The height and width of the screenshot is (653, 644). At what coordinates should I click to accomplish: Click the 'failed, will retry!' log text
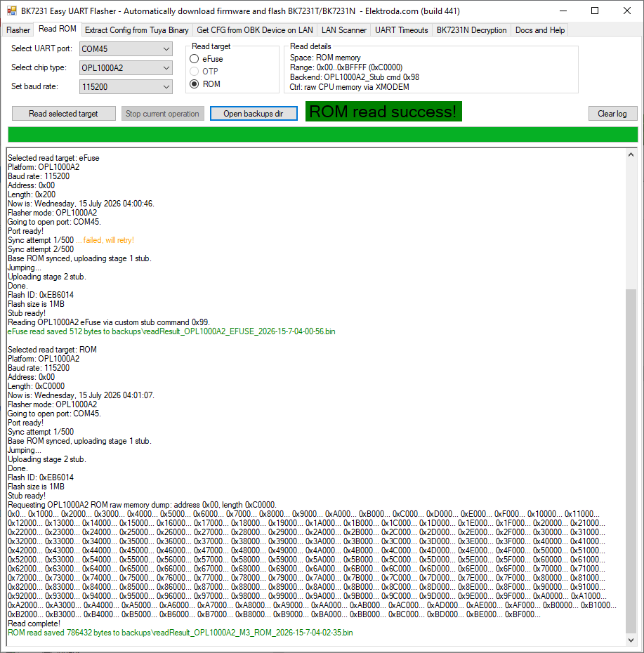pyautogui.click(x=108, y=240)
